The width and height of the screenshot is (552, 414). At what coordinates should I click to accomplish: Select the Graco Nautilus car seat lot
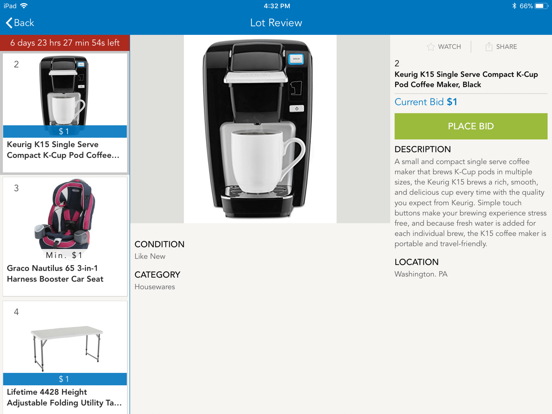coord(65,236)
